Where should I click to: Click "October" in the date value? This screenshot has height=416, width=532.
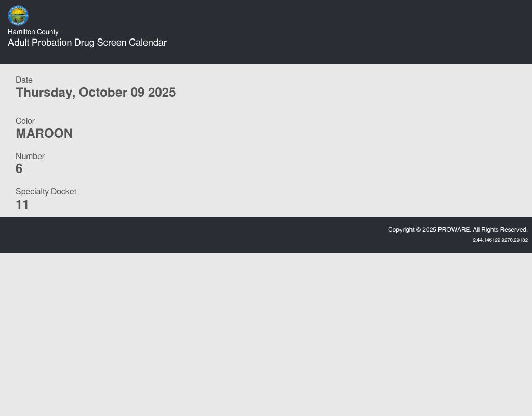(103, 93)
